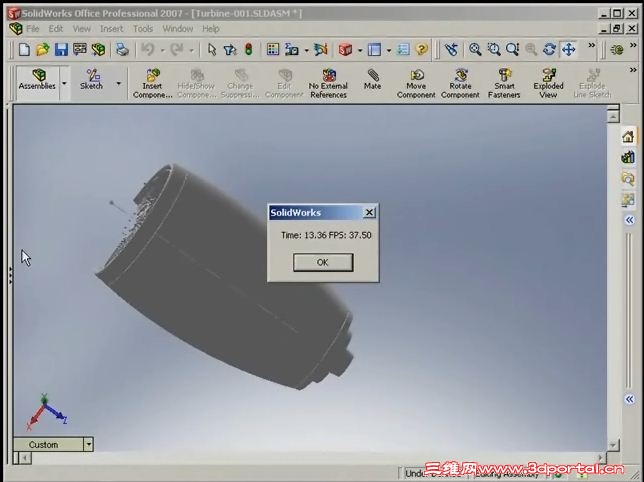Open the Tools menu

point(143,29)
